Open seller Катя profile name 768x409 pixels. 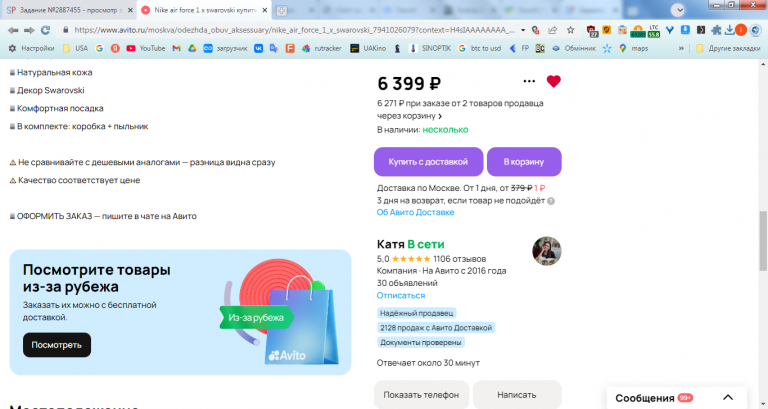[390, 244]
